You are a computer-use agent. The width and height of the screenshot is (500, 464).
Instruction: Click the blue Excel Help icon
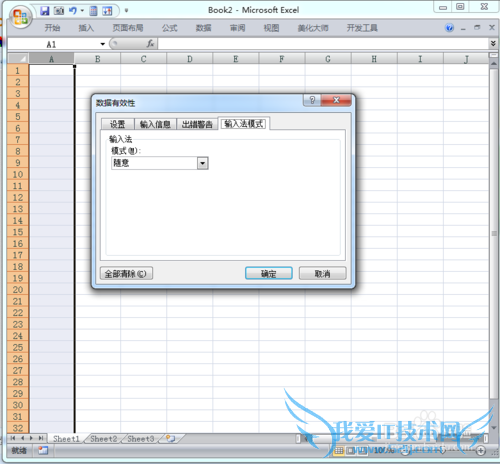[449, 28]
